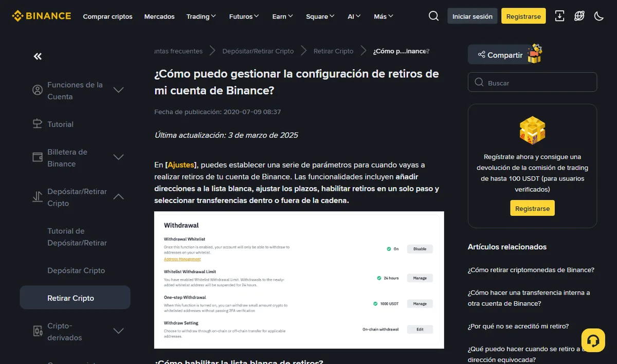Viewport: 617px width, 364px height.
Task: Click the download app icon
Action: [x=560, y=16]
